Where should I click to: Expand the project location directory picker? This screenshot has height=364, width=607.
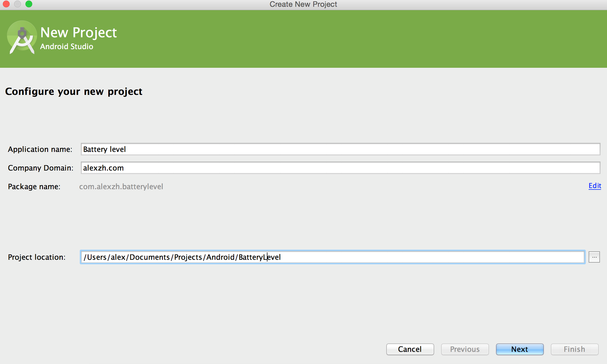595,257
